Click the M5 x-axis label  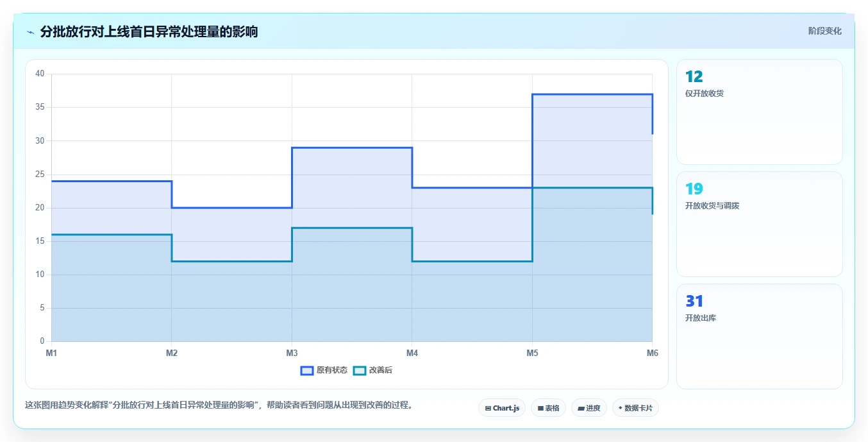[x=532, y=353]
